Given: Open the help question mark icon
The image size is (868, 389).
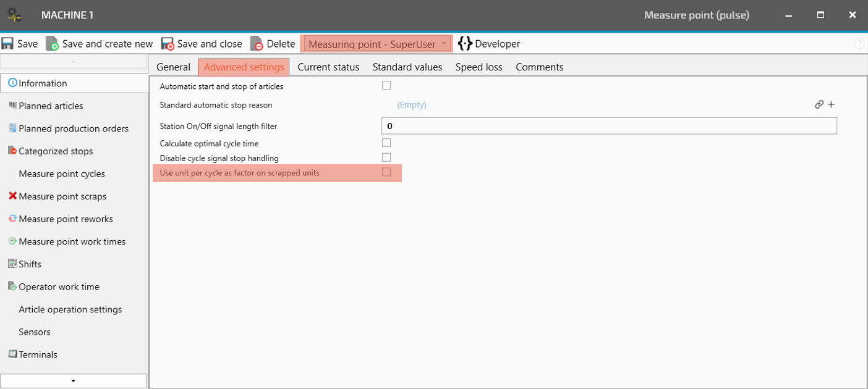Looking at the screenshot, I should [x=859, y=44].
